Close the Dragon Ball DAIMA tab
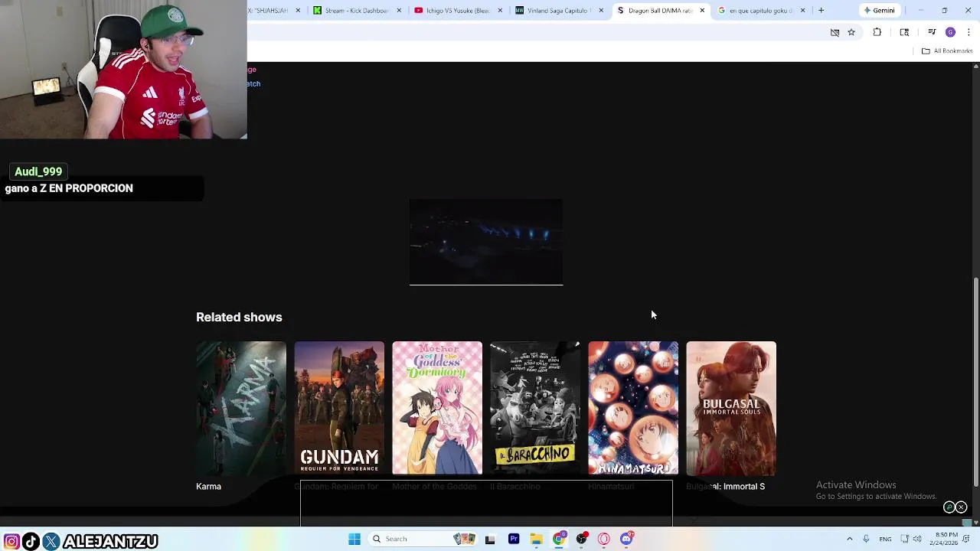 coord(702,11)
